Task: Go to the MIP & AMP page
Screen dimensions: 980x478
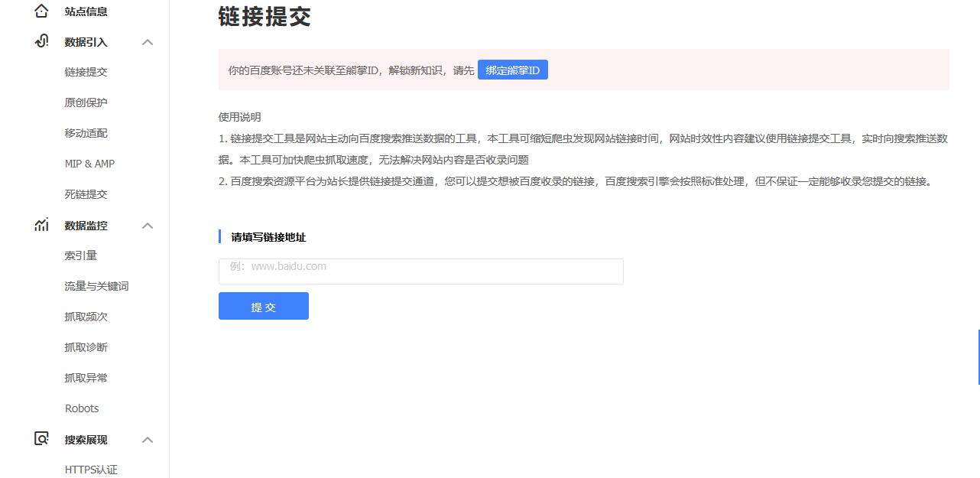Action: point(89,164)
